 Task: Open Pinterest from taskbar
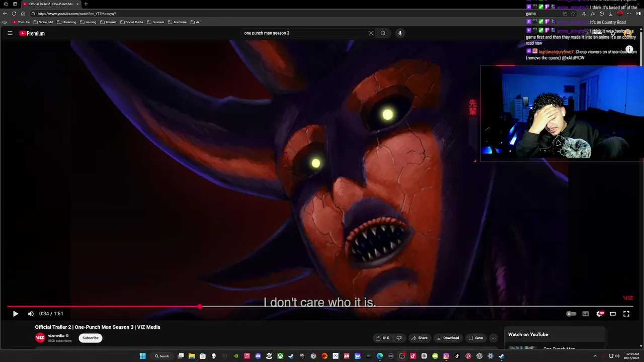pyautogui.click(x=468, y=356)
